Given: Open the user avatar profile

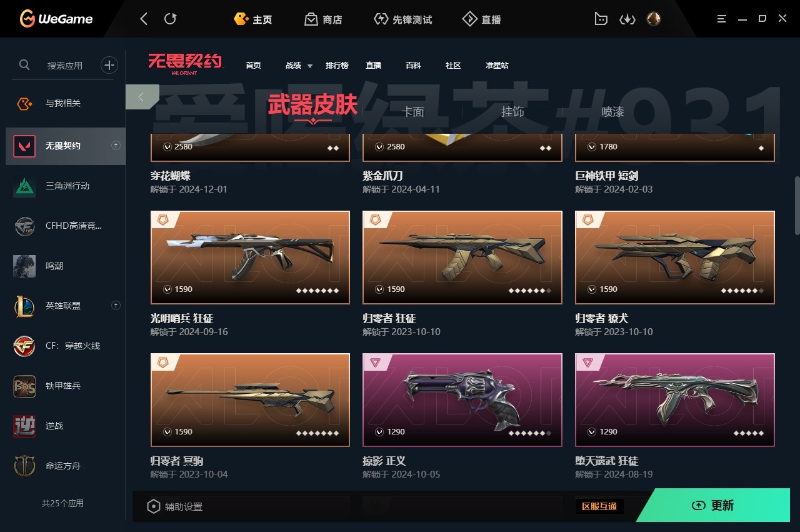Looking at the screenshot, I should click(654, 19).
